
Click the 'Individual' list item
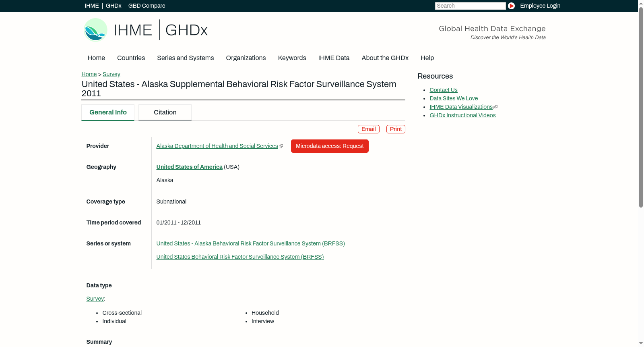114,321
